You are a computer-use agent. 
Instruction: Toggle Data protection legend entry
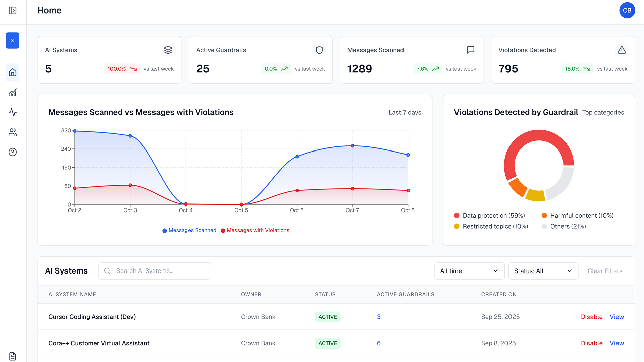point(489,216)
